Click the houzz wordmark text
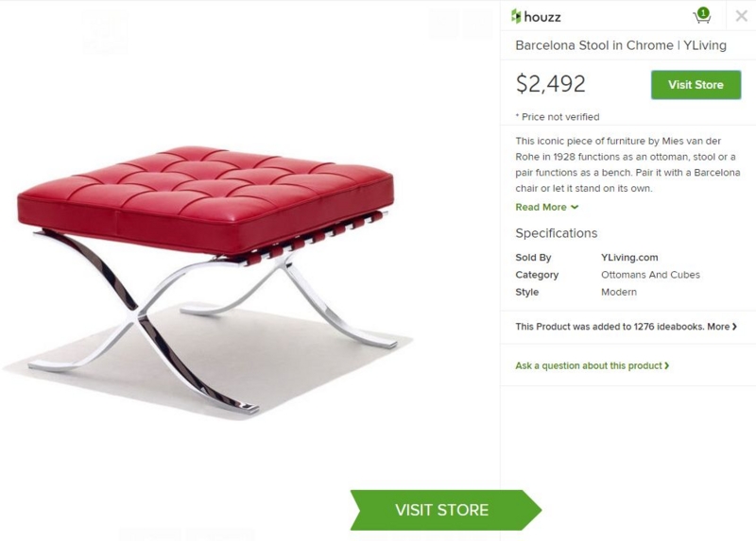This screenshot has width=756, height=541. (542, 17)
